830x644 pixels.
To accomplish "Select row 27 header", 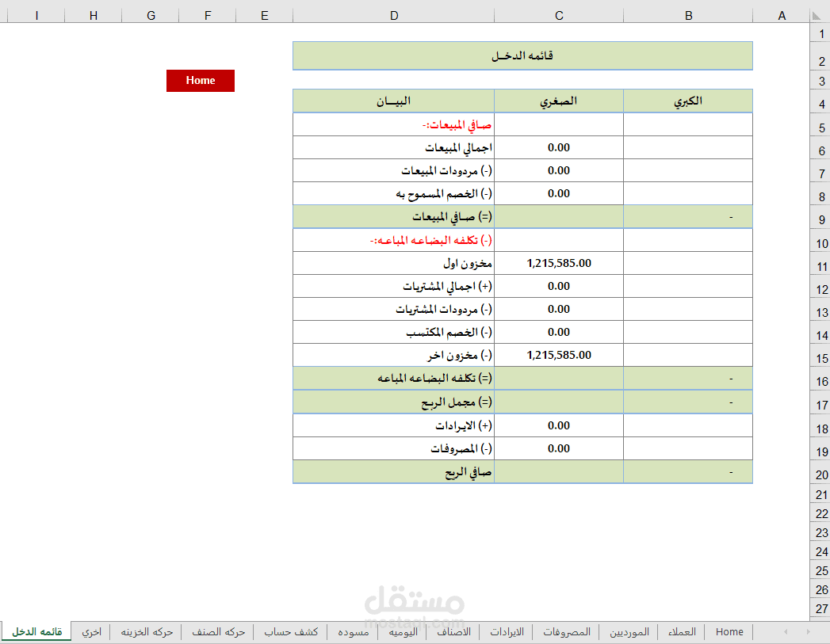I will pos(821,608).
